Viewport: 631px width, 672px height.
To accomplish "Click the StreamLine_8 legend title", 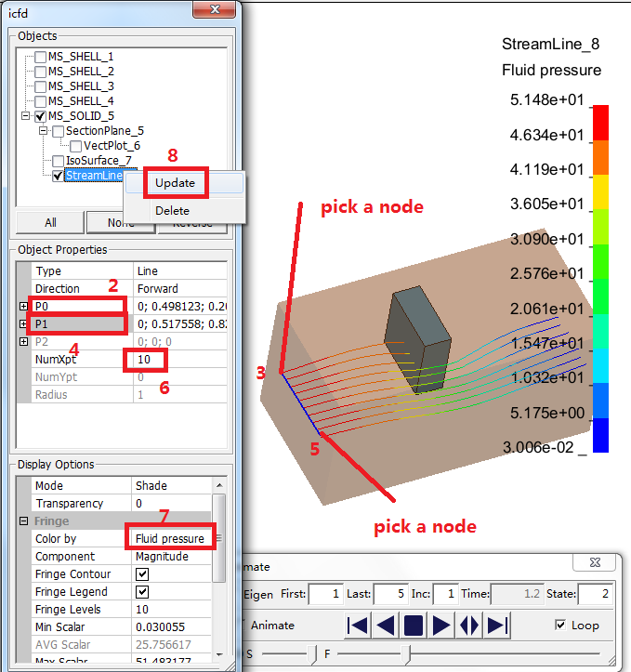I will tap(550, 44).
